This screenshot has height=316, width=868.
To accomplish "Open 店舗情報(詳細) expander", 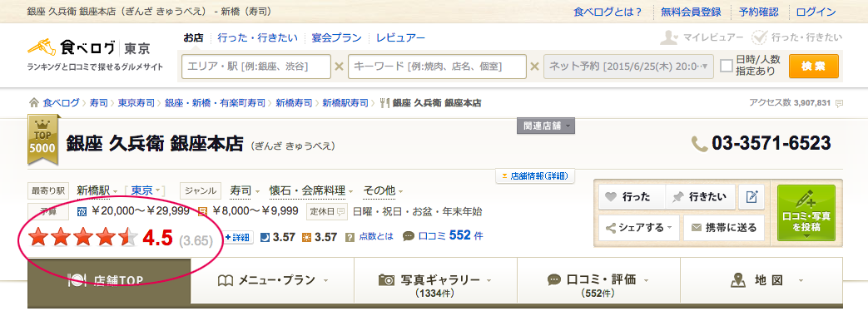I will pos(535,176).
